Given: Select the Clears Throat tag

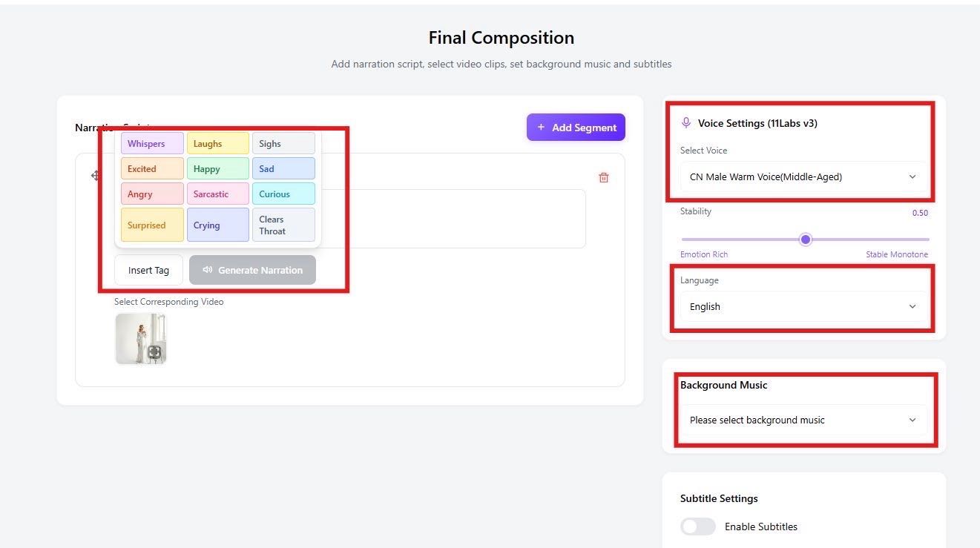Looking at the screenshot, I should click(x=283, y=225).
